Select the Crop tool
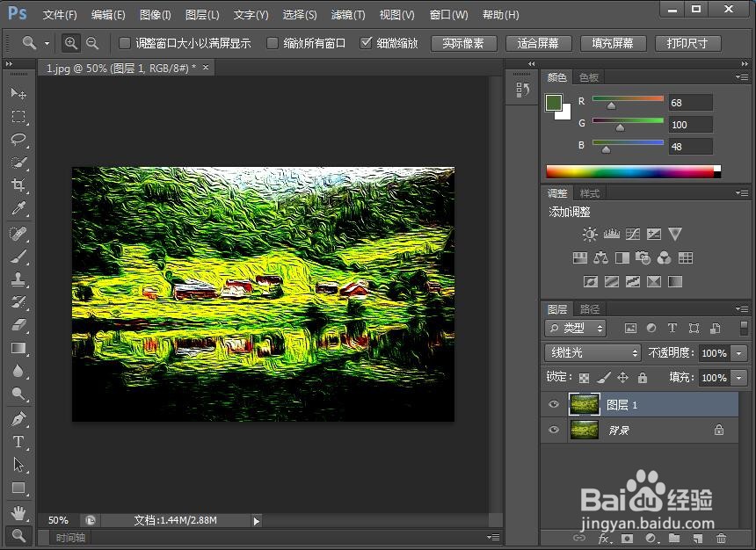This screenshot has width=756, height=550. pos(18,185)
